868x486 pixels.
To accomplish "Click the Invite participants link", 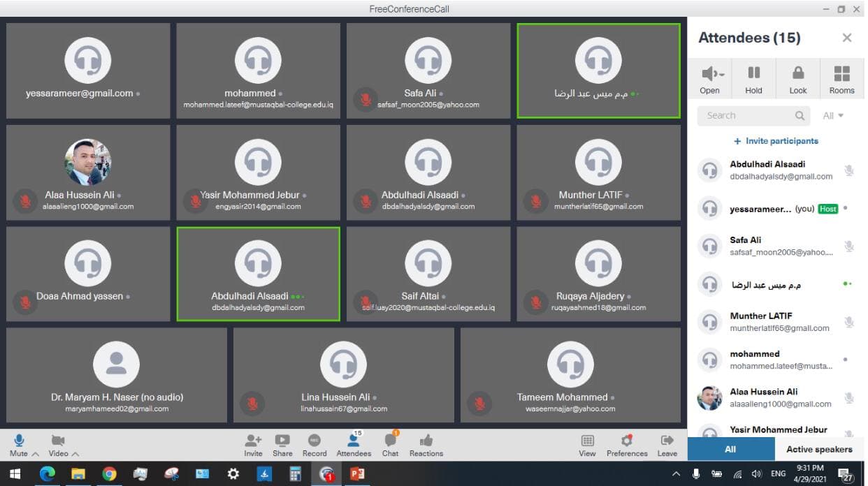I will point(776,141).
